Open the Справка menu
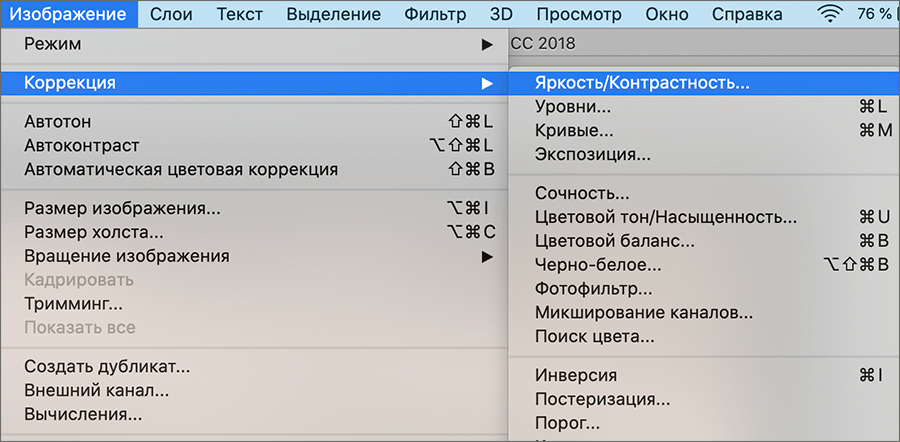Image resolution: width=900 pixels, height=442 pixels. [x=749, y=14]
